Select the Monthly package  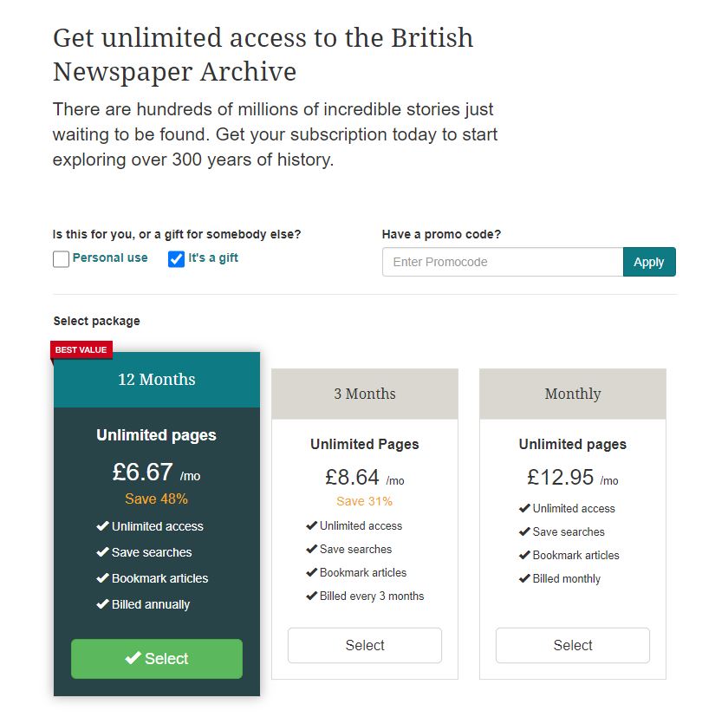[x=573, y=645]
